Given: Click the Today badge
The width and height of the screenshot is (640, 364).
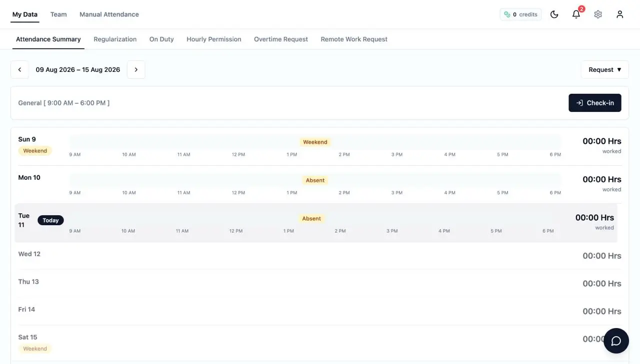Looking at the screenshot, I should (50, 220).
